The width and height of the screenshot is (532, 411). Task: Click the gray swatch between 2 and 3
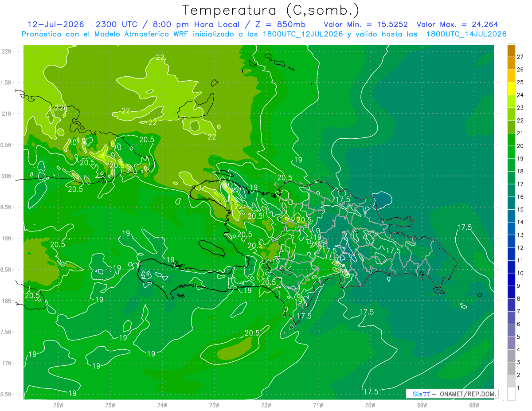tap(511, 369)
